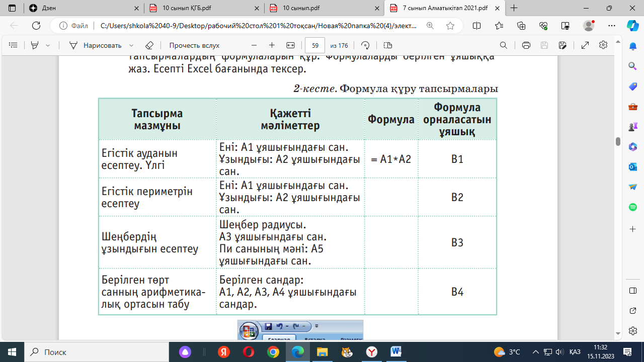Open the Favorites list
The width and height of the screenshot is (644, 362).
coord(499,26)
